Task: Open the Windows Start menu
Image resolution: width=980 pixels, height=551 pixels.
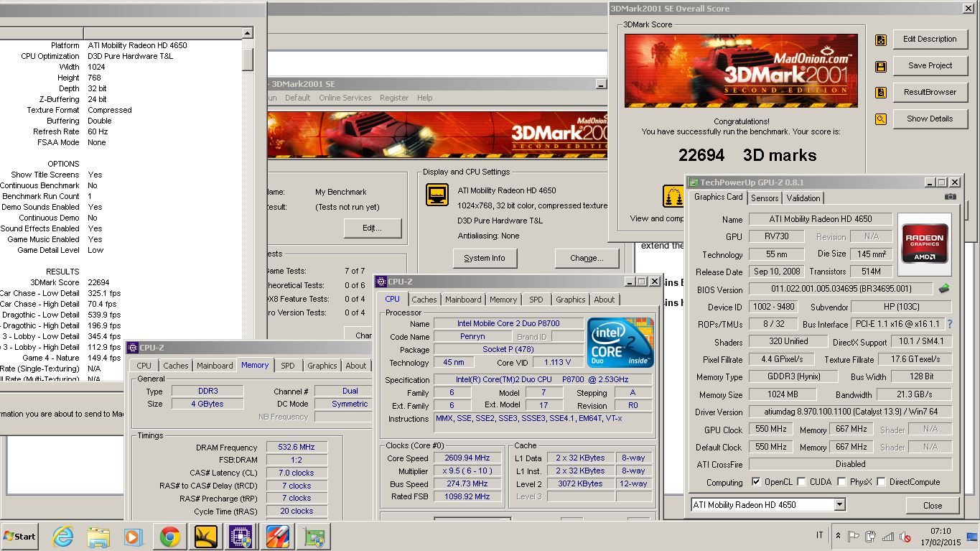Action: (x=20, y=536)
